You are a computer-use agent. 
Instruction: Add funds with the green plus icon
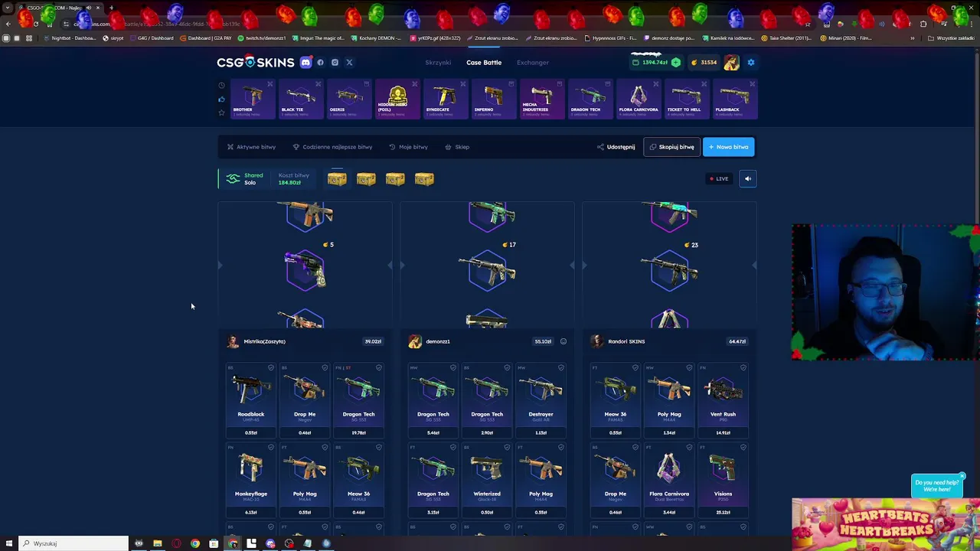(676, 63)
